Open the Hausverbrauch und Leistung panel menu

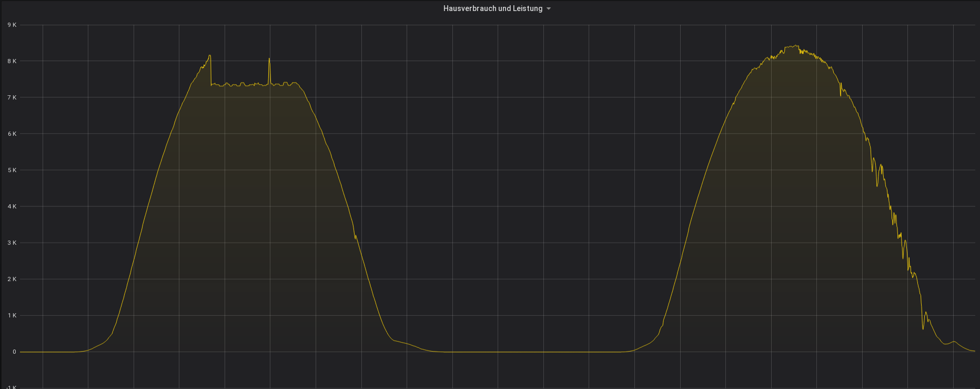click(x=493, y=8)
